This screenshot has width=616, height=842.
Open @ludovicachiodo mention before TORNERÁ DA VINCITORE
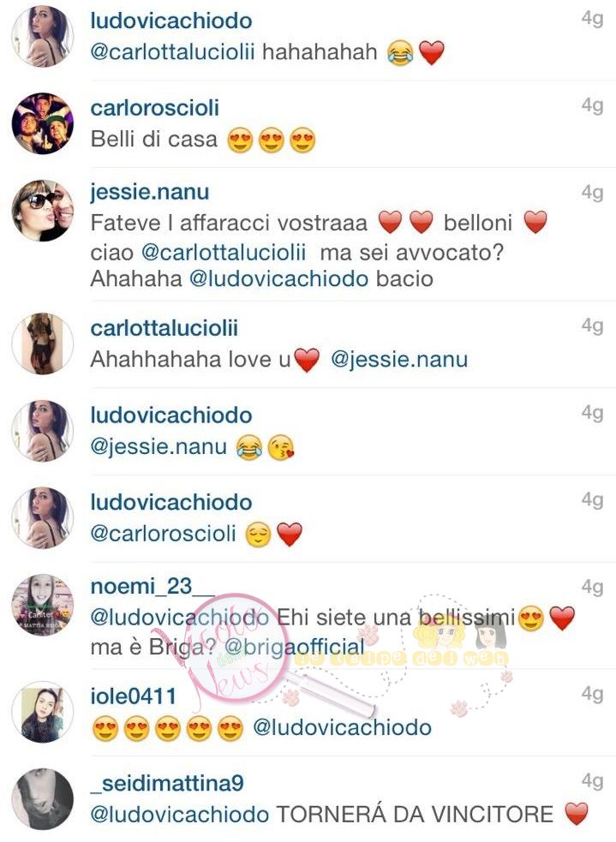pyautogui.click(x=180, y=815)
